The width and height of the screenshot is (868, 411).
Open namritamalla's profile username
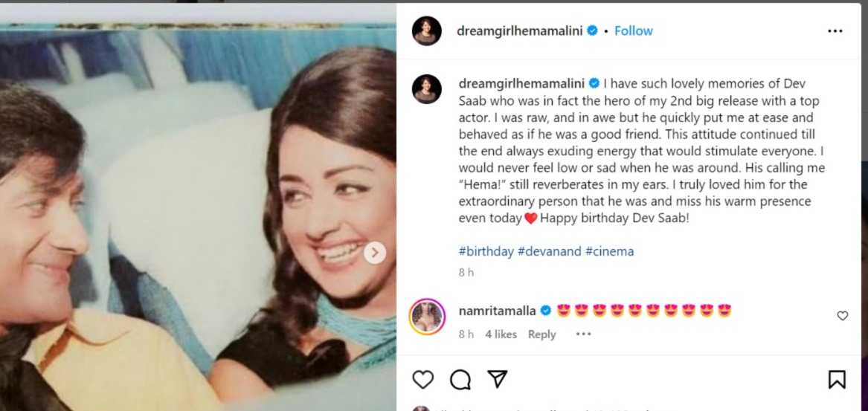tap(497, 310)
